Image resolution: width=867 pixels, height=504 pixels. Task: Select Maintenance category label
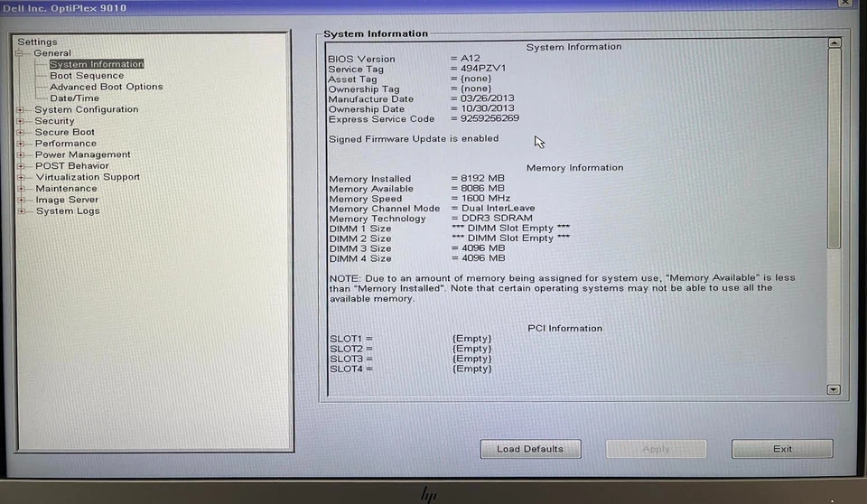(x=66, y=189)
